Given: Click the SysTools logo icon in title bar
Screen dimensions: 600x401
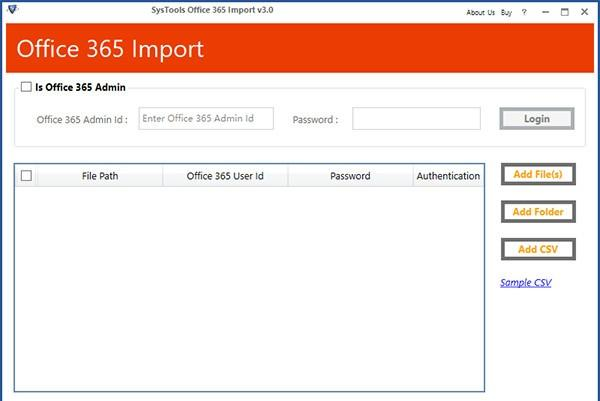Looking at the screenshot, I should coord(13,9).
